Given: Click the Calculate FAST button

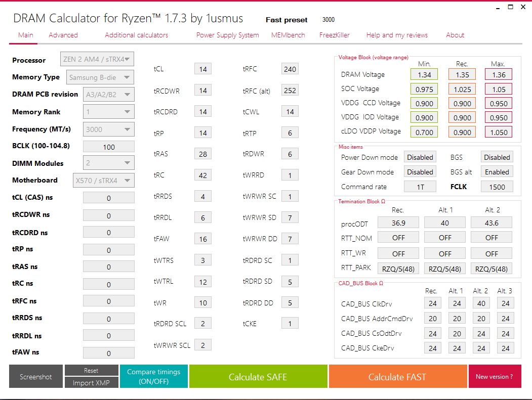Looking at the screenshot, I should [x=397, y=376].
